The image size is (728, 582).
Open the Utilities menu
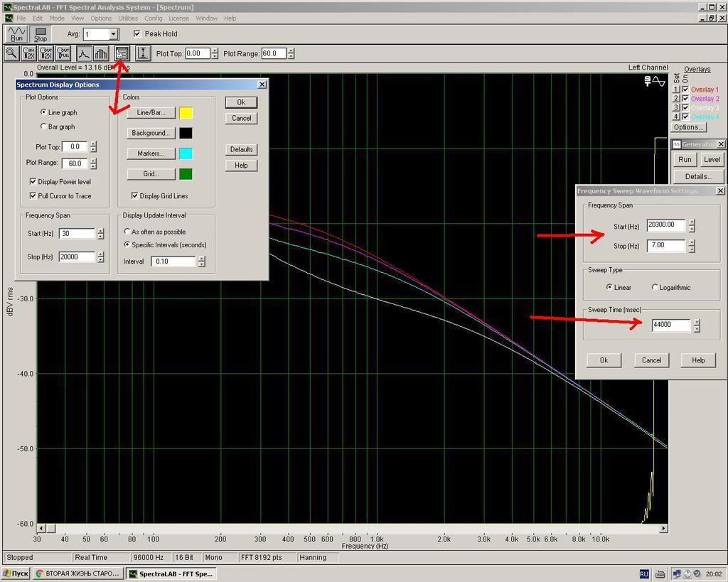[128, 18]
